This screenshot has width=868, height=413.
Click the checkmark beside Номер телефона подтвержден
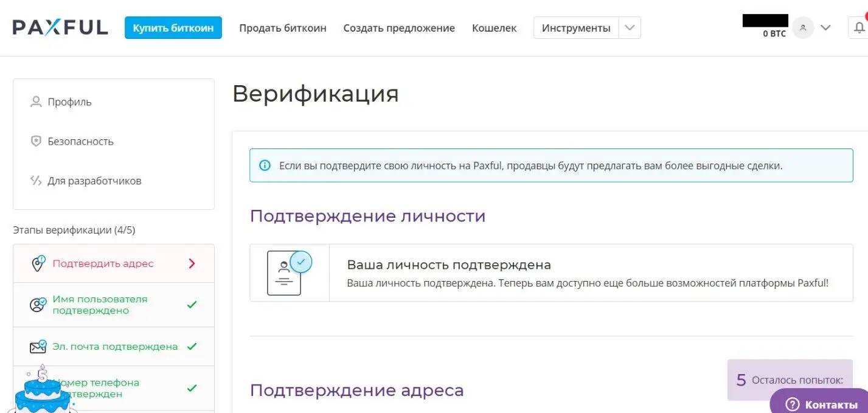(x=192, y=388)
